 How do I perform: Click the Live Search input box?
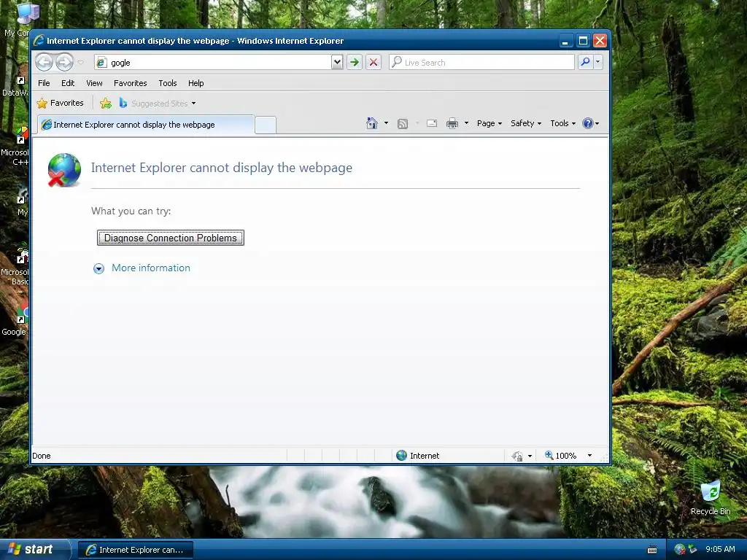click(481, 63)
